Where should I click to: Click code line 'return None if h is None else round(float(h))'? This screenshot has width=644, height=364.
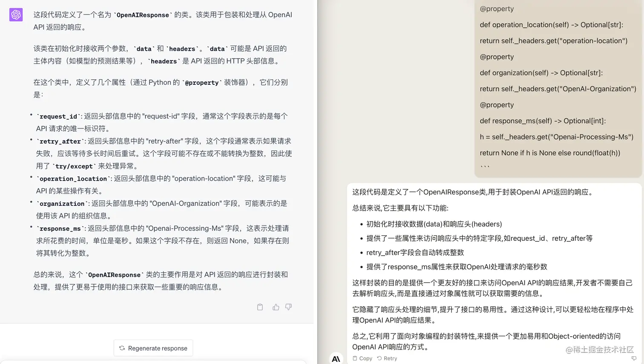[x=550, y=153]
